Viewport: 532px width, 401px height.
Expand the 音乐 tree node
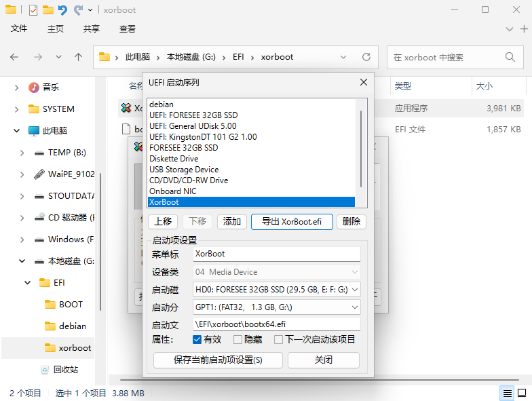(16, 88)
